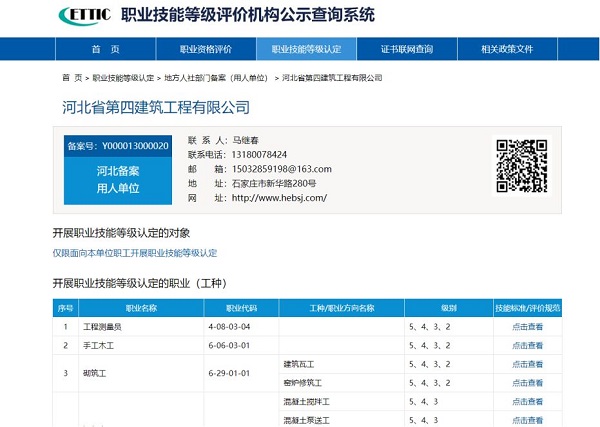Click 点击查看 for 混凝土搅拌工 row
This screenshot has width=600, height=427.
coord(527,402)
